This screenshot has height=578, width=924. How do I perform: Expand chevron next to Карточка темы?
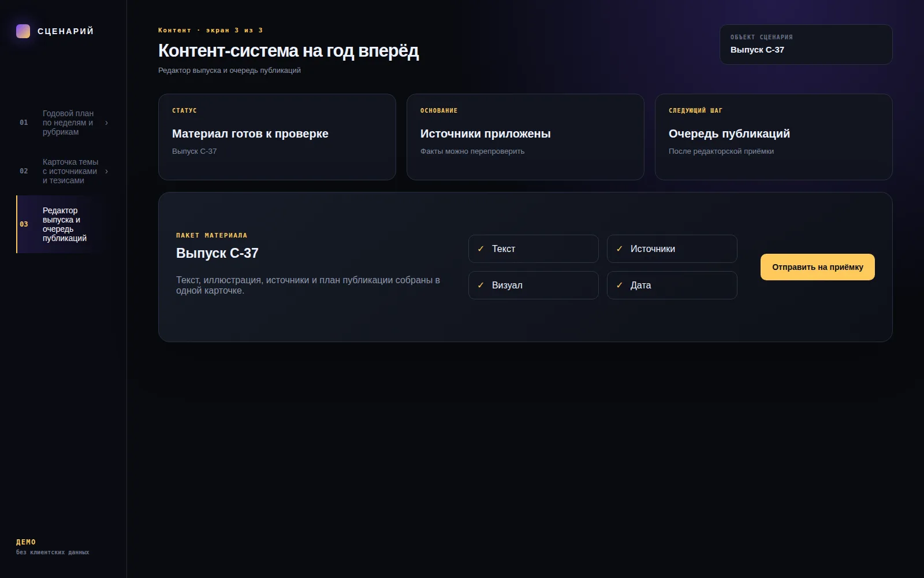106,171
